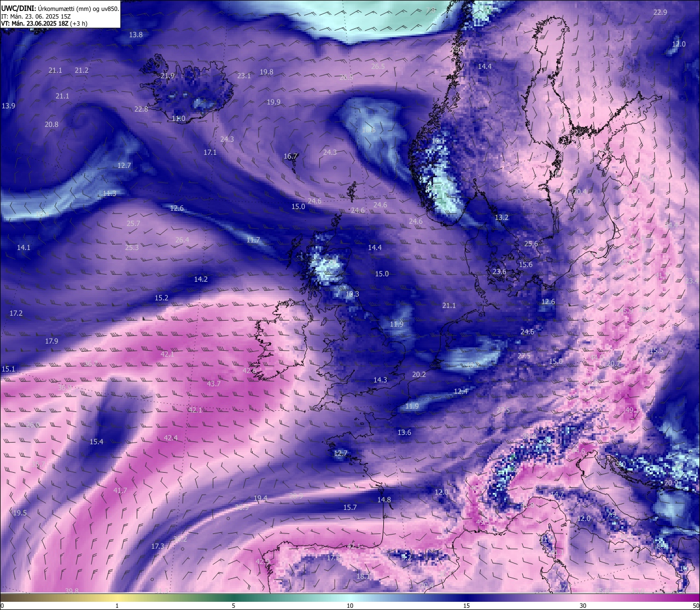Click the 14.1 value at left edge
Screen dimensions: 700x610
[x=24, y=247]
